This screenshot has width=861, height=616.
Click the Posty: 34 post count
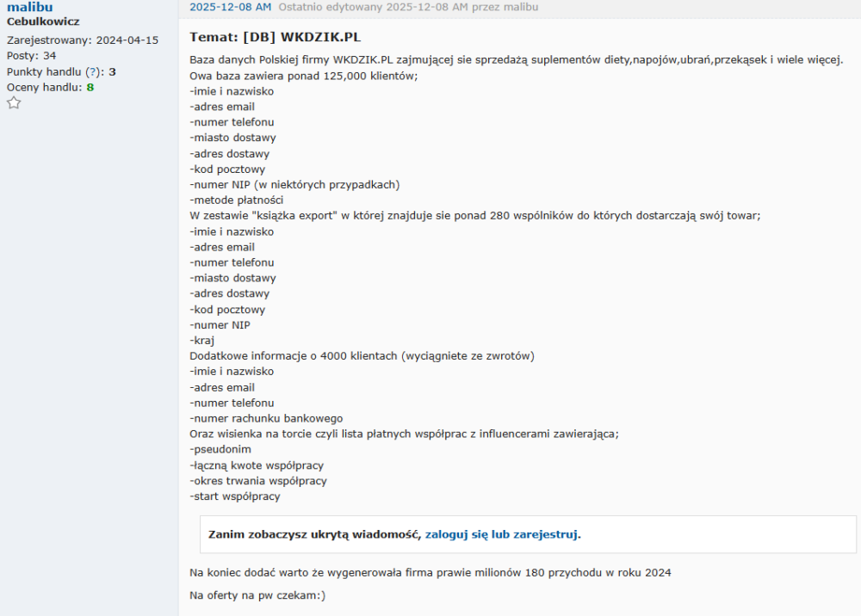[x=32, y=56]
